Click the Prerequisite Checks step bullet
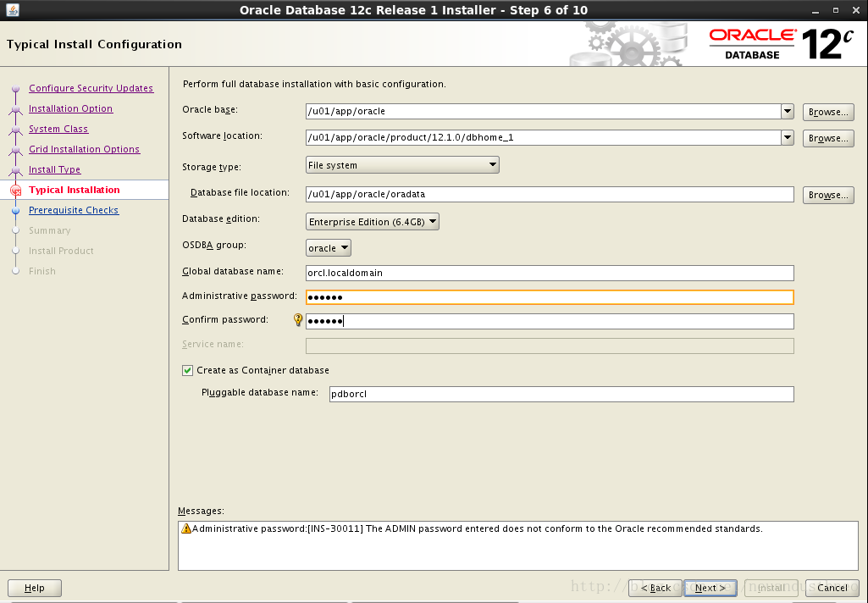868x603 pixels. (x=15, y=210)
